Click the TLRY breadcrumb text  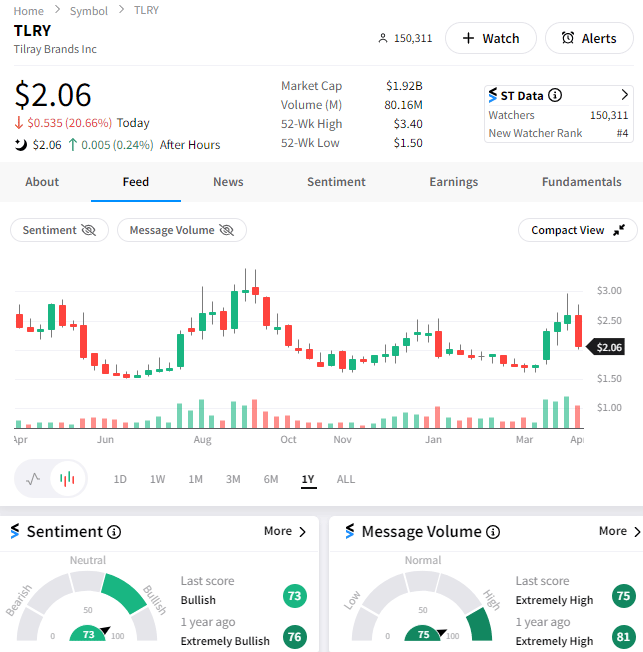pos(146,10)
